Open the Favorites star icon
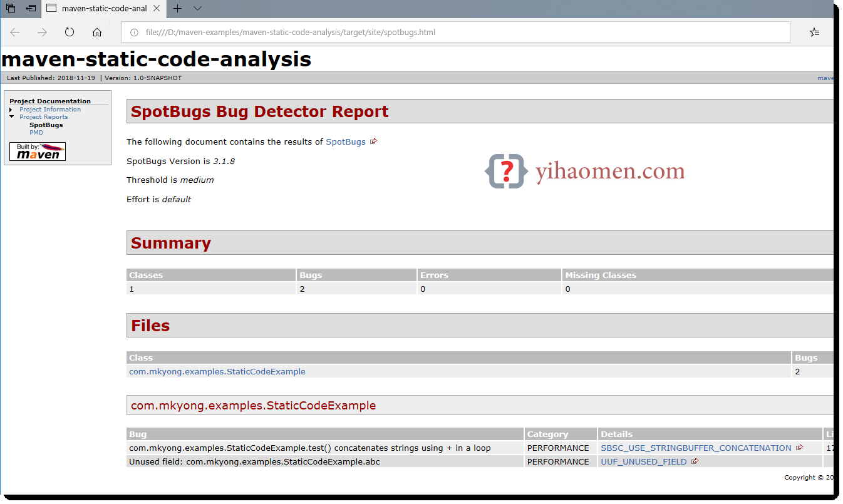Screen dimensions: 843x504 click(814, 33)
